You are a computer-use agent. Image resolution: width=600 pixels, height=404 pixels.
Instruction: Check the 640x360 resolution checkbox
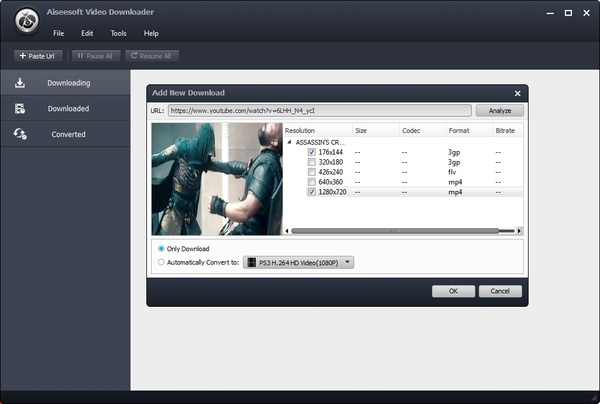point(311,182)
